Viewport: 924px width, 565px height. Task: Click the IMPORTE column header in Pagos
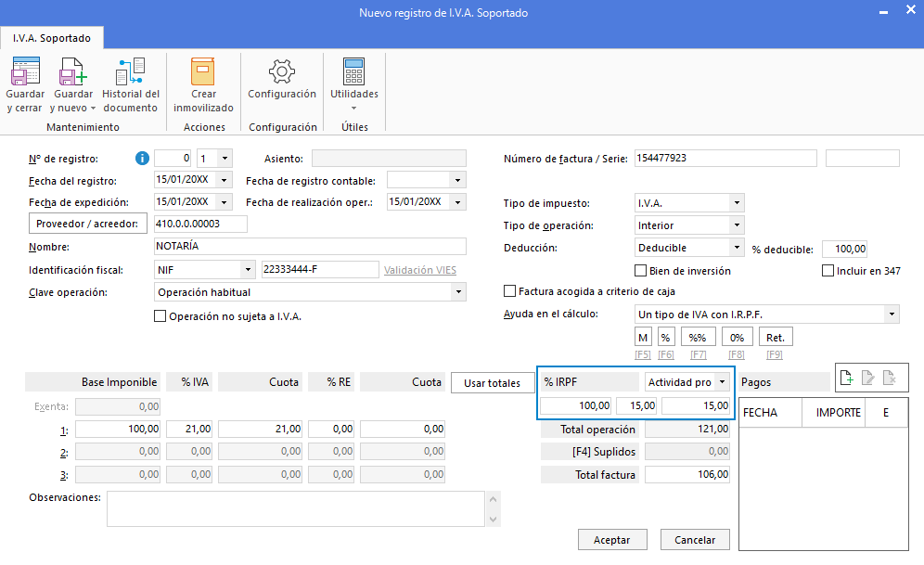click(x=833, y=413)
